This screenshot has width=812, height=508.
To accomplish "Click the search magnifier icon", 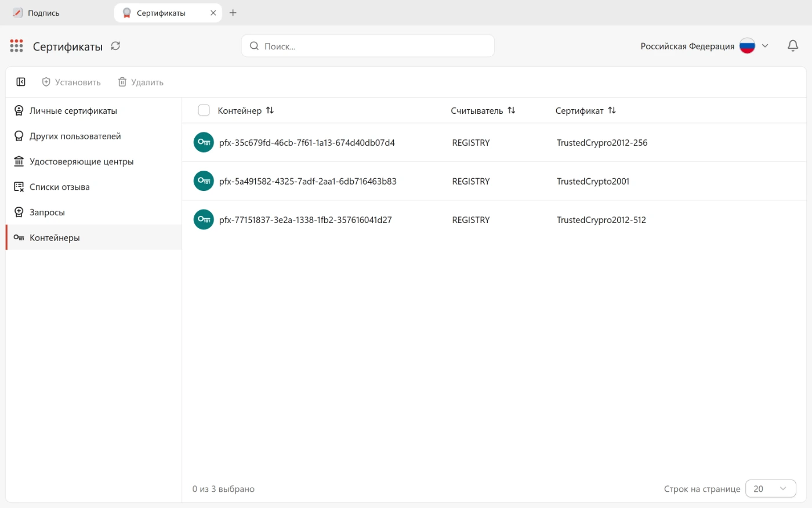I will click(254, 46).
